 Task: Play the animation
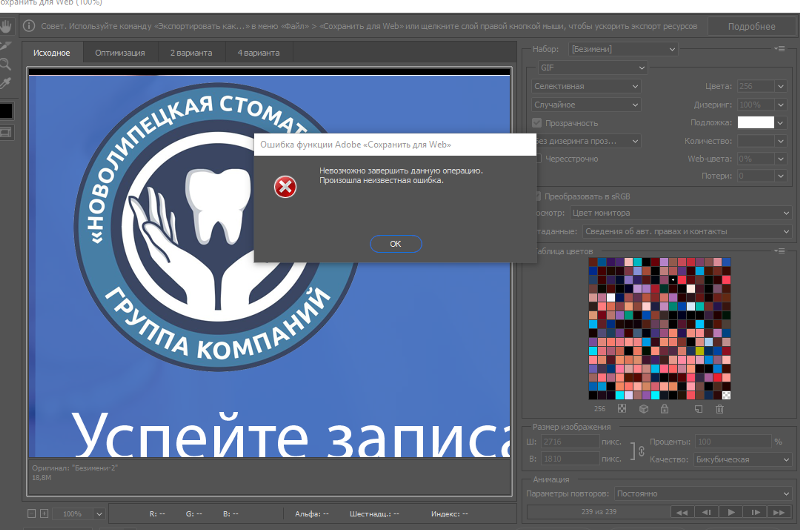[731, 512]
